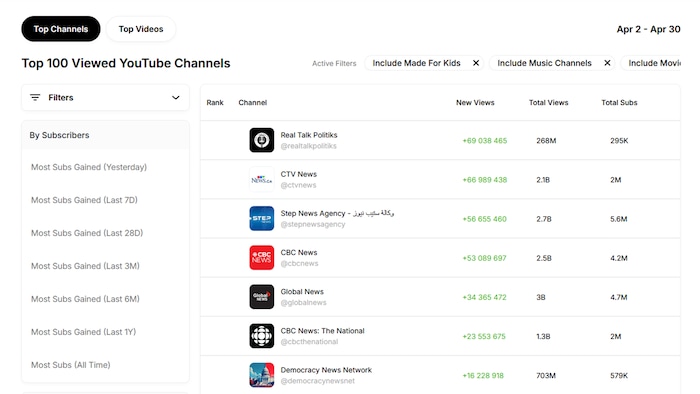The width and height of the screenshot is (700, 394).
Task: Click the +56 655 460 new views value
Action: [484, 219]
